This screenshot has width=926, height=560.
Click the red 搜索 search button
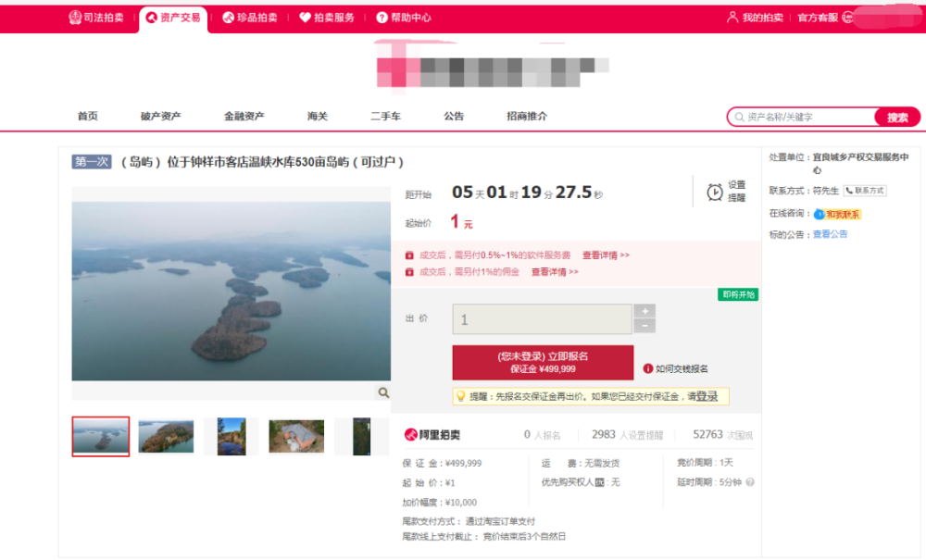click(x=897, y=117)
